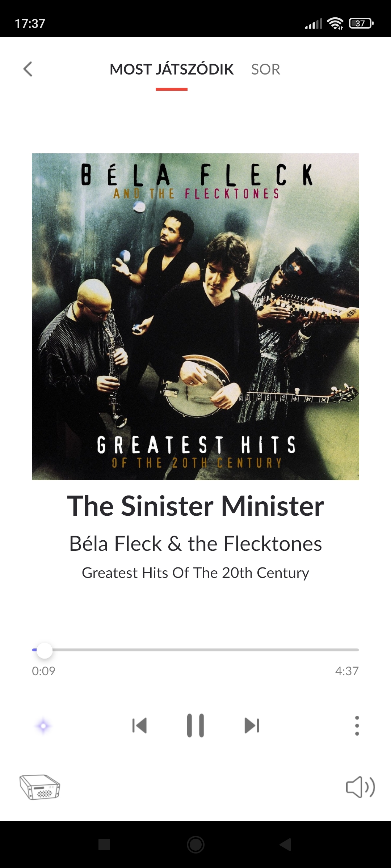Screen dimensions: 391x868
Task: Select the MOST JÁTSZÓDIK tab
Action: pos(172,69)
